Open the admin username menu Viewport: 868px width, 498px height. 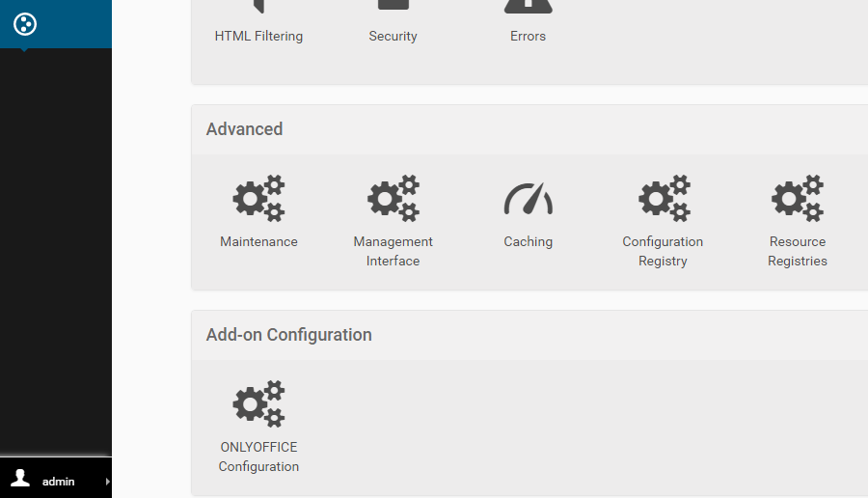tap(58, 482)
